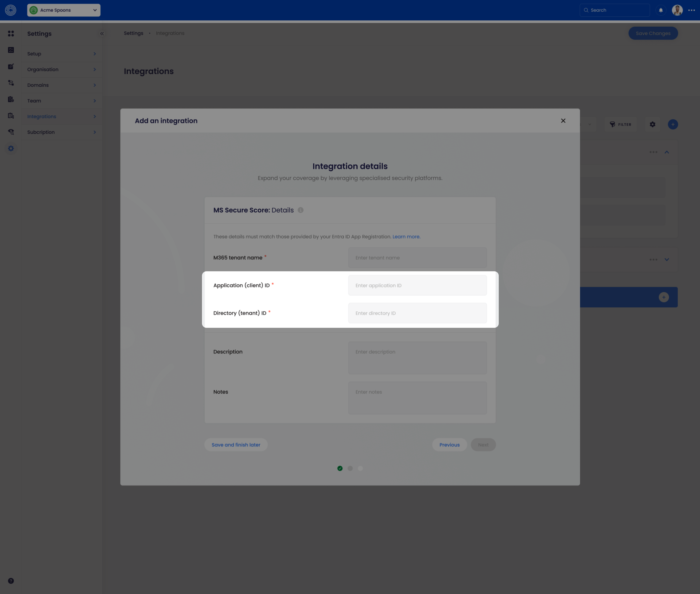The image size is (700, 594).
Task: Click the Previous button
Action: pyautogui.click(x=449, y=445)
